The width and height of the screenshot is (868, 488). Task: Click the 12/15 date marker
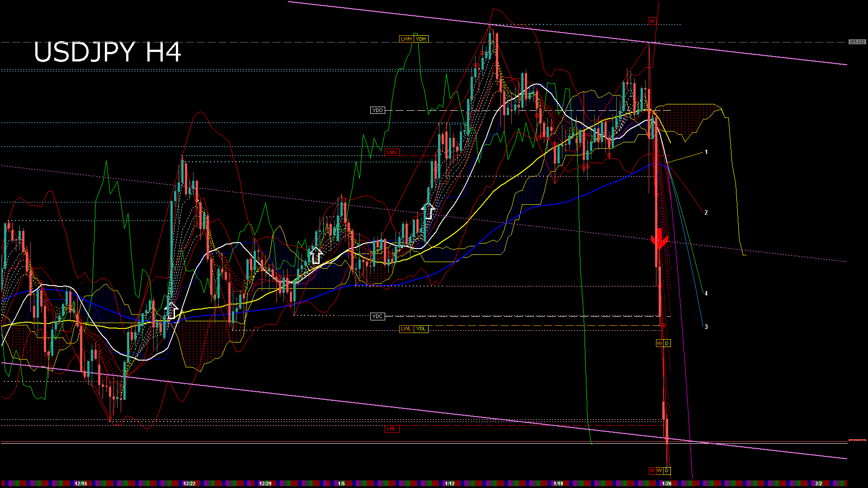81,483
